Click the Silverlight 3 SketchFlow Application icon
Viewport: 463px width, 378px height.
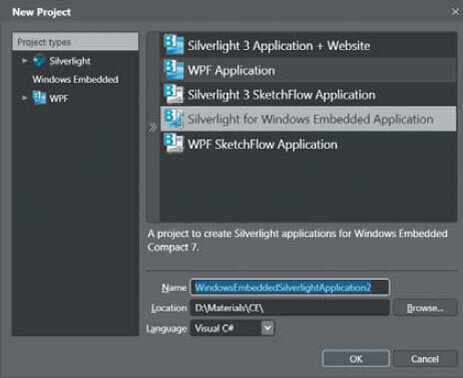point(174,94)
